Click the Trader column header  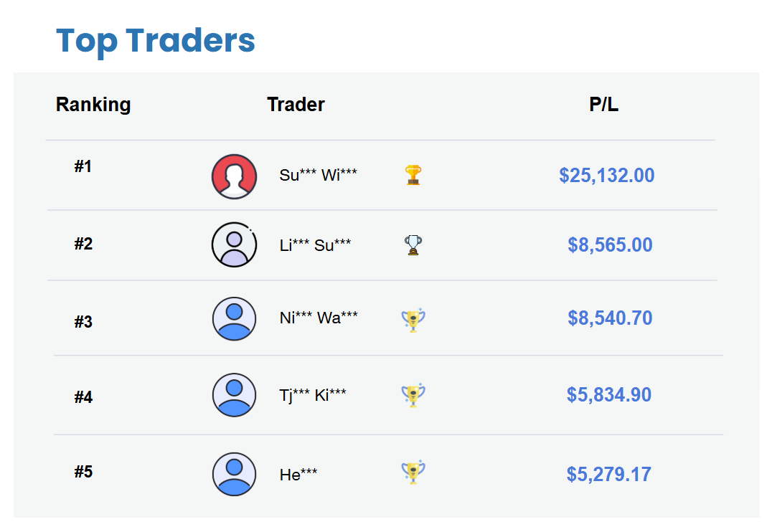(296, 104)
